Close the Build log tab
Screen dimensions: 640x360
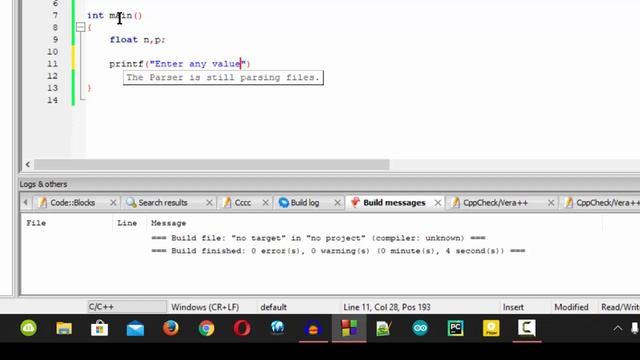click(337, 203)
